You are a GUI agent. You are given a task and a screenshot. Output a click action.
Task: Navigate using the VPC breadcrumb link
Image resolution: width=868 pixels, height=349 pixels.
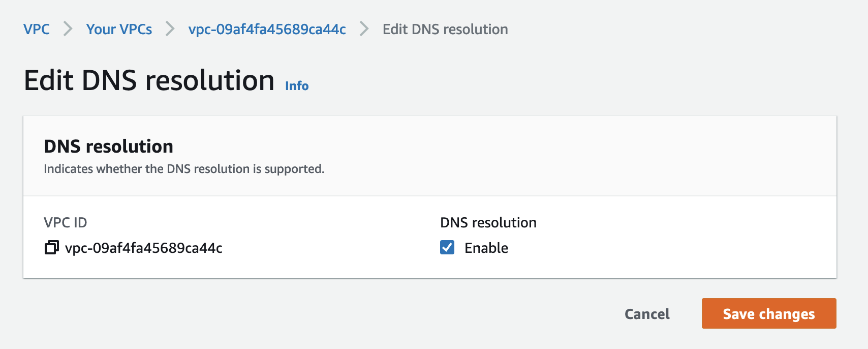coord(36,29)
